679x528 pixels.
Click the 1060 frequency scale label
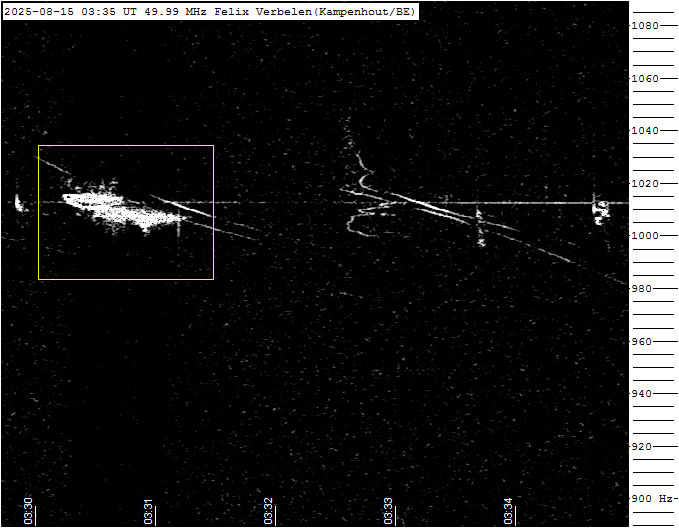click(645, 78)
